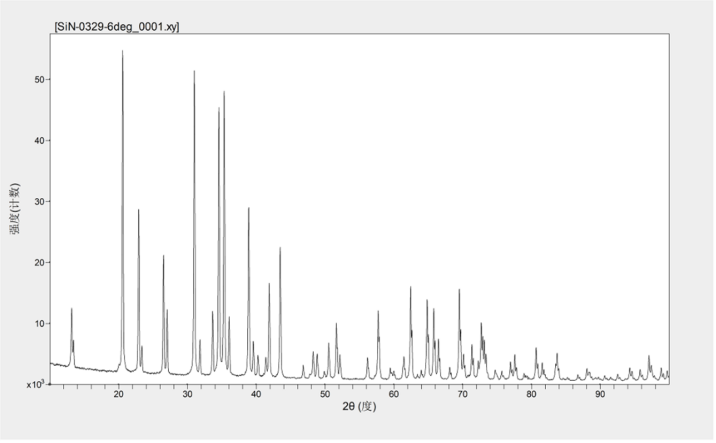Click the 60 degree tick on 2θ axis
Viewport: 716px width, 443px height.
pyautogui.click(x=394, y=394)
